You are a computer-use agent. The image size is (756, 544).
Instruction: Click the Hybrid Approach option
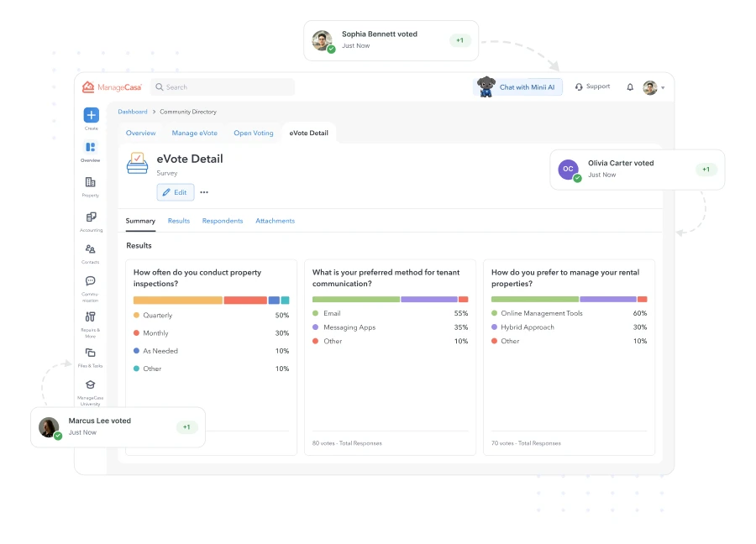pos(570,327)
